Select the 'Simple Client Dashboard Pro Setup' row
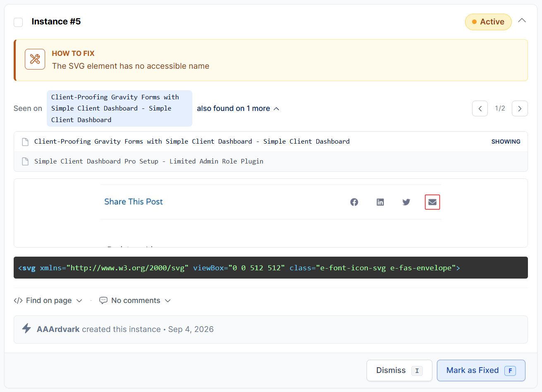This screenshot has width=542, height=392. pos(271,161)
